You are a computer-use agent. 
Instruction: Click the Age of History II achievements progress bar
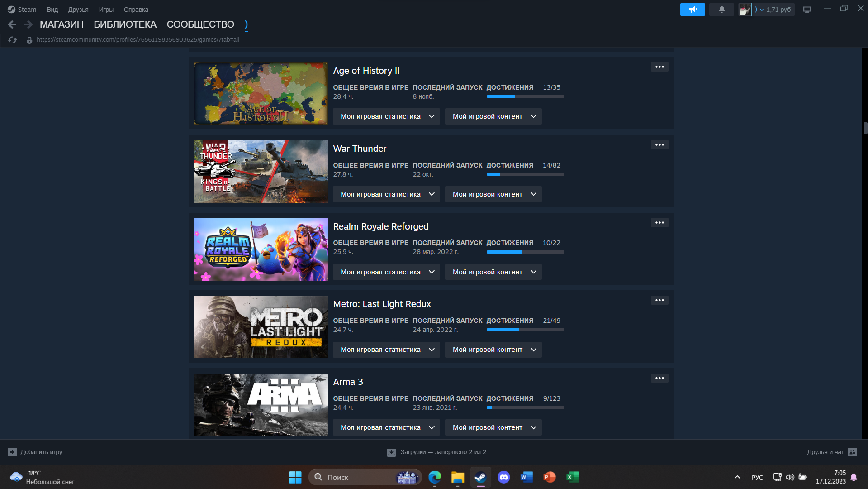click(525, 96)
